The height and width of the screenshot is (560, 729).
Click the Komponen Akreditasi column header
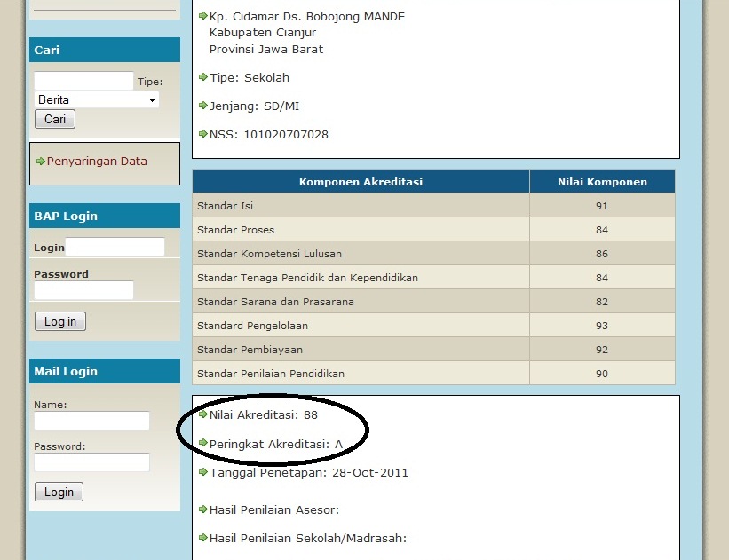tap(361, 181)
